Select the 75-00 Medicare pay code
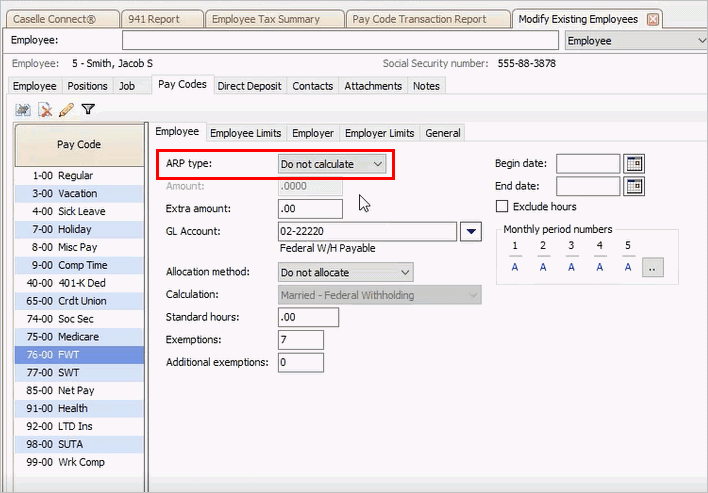Viewport: 708px width, 493px height. [79, 337]
